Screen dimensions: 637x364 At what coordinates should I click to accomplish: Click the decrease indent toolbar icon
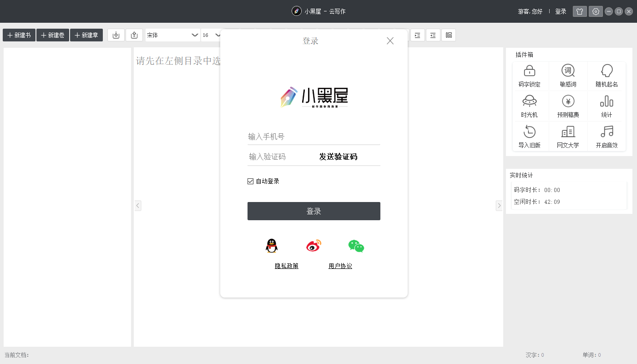(433, 35)
